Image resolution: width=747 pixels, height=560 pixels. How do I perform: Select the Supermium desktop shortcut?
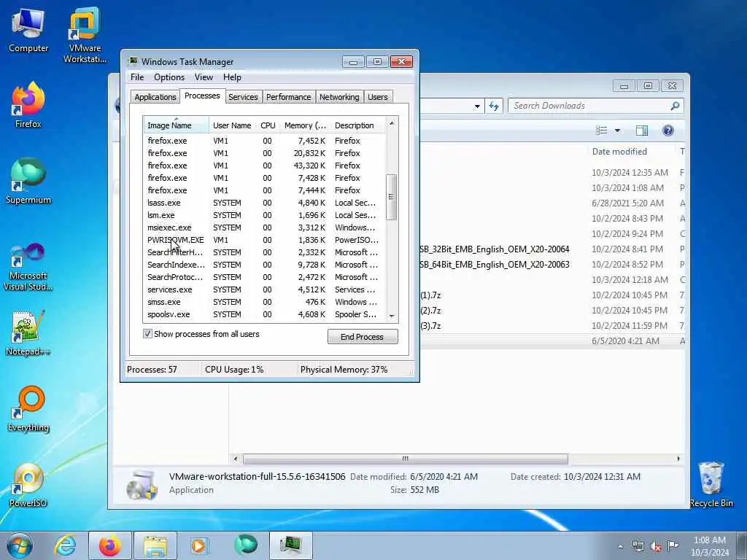pyautogui.click(x=28, y=181)
